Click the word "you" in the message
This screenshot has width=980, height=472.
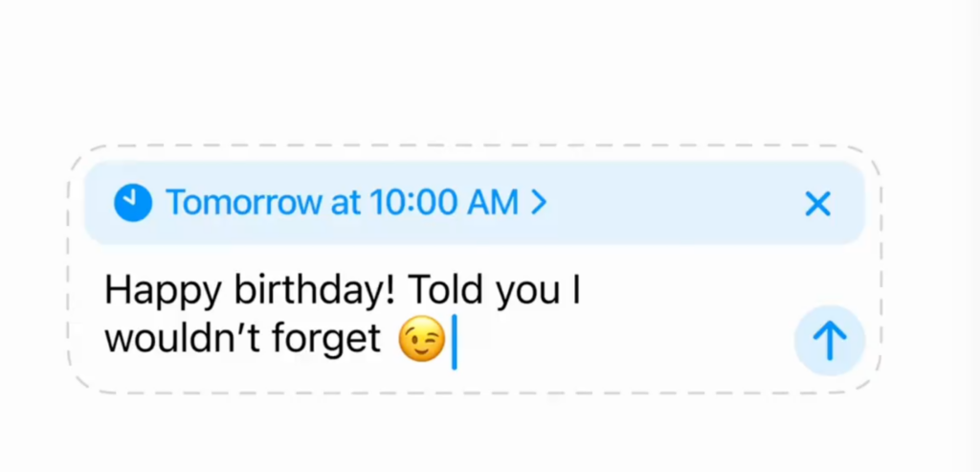pyautogui.click(x=528, y=294)
